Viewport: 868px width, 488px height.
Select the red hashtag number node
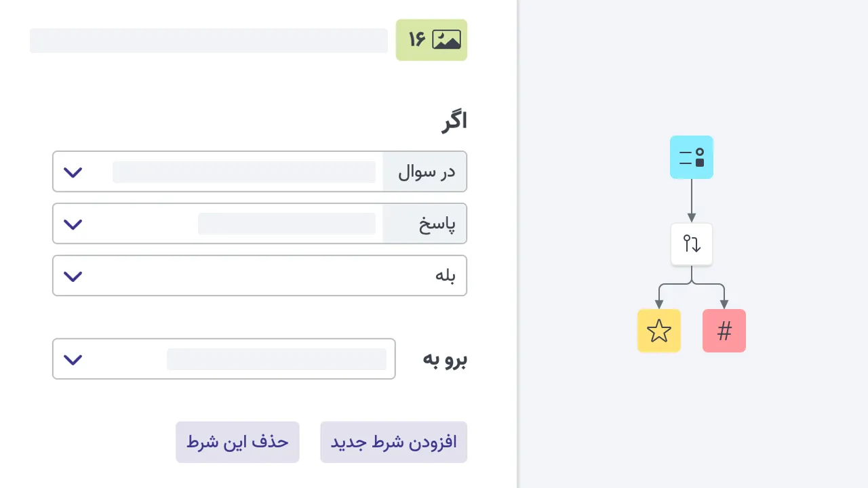click(x=724, y=331)
